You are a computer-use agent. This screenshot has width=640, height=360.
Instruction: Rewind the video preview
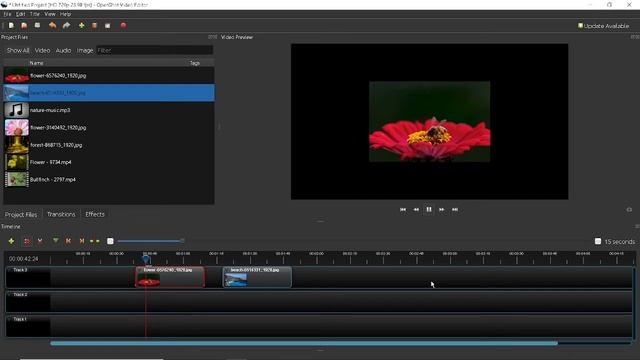point(416,209)
